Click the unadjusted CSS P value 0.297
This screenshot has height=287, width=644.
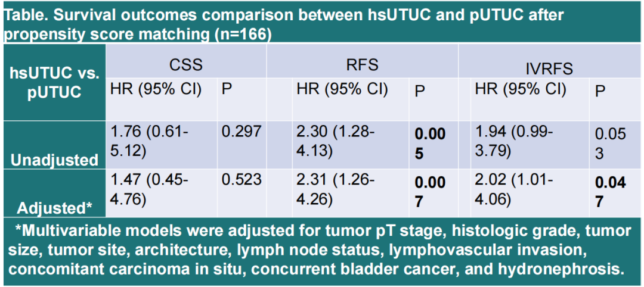click(x=241, y=131)
